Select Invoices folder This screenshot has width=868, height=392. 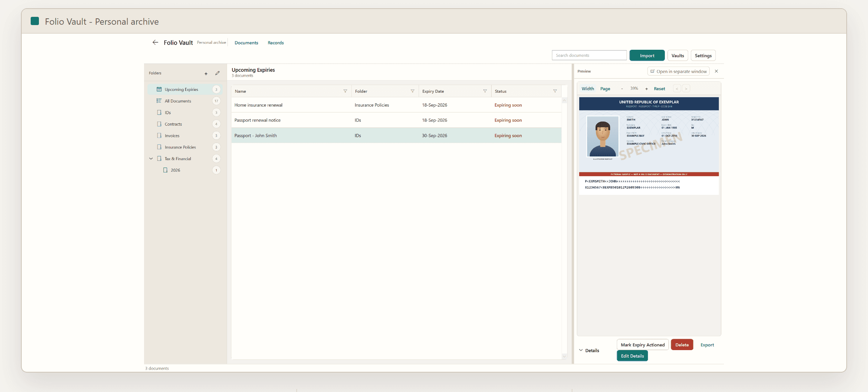click(185, 136)
